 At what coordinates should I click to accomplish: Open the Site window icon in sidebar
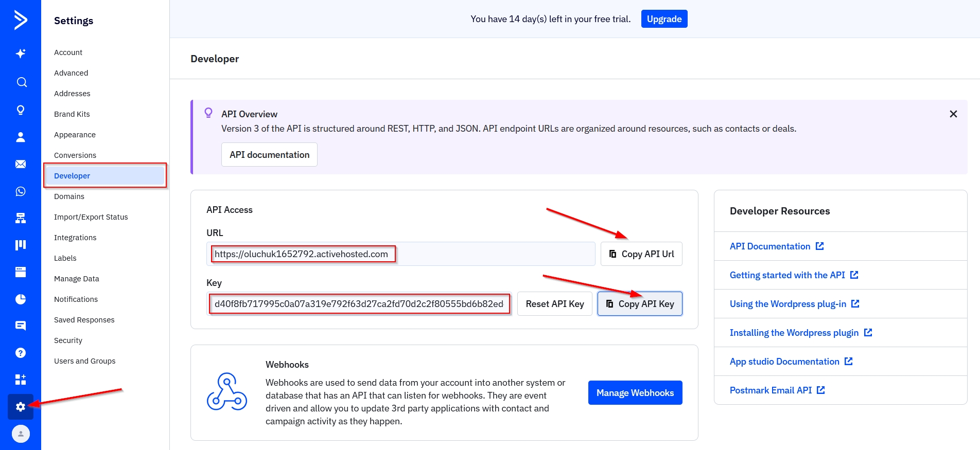tap(21, 272)
